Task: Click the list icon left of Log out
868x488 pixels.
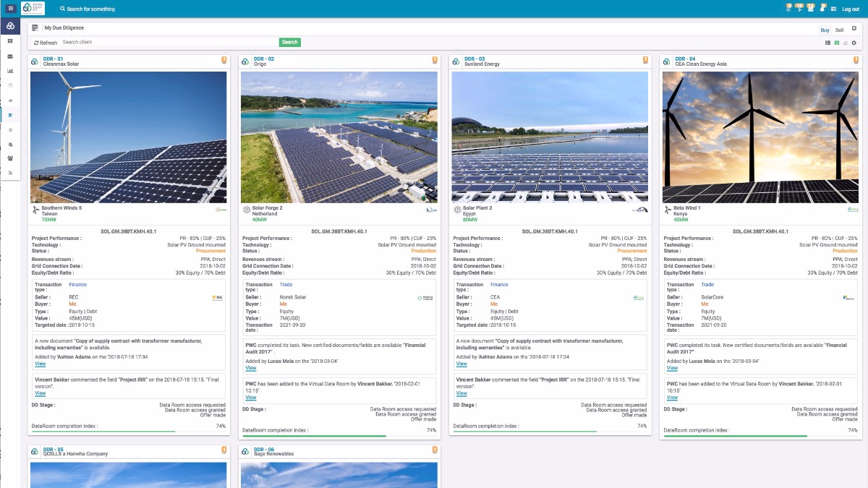Action: [x=834, y=9]
